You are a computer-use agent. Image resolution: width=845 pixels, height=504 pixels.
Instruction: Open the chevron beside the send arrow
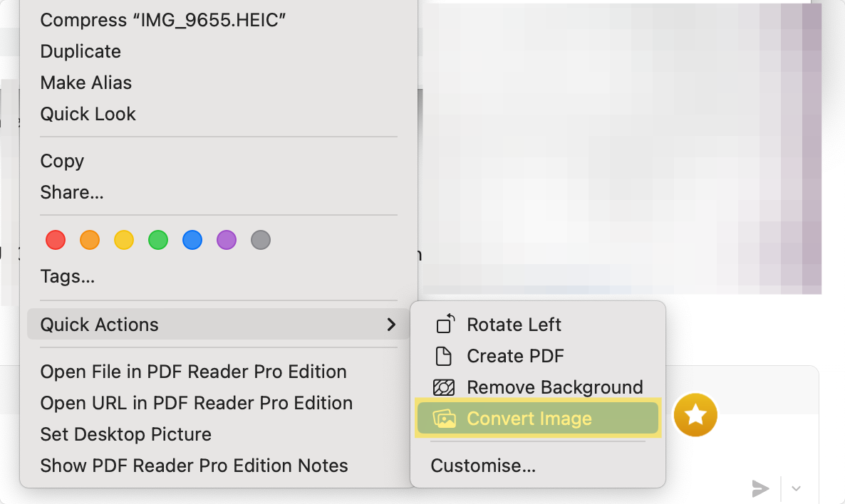[x=796, y=488]
